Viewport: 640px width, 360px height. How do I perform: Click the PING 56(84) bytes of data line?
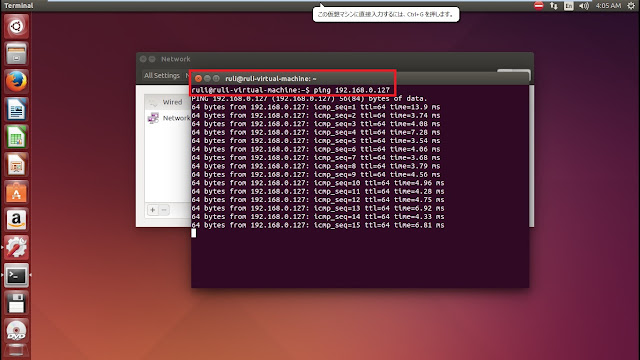tap(309, 98)
